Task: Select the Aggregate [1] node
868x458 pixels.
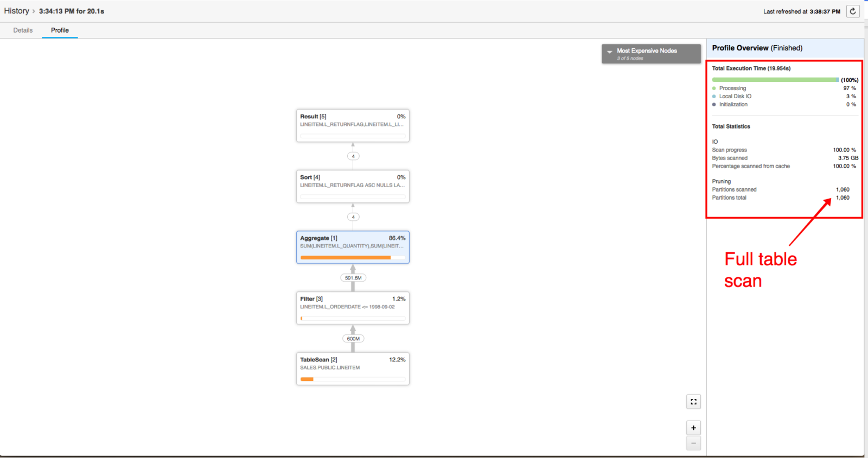Action: [x=353, y=247]
